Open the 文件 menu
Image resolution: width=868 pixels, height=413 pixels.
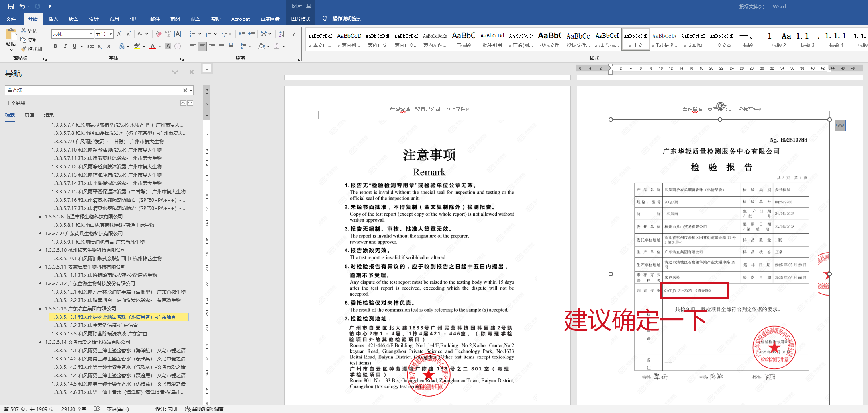(11, 19)
